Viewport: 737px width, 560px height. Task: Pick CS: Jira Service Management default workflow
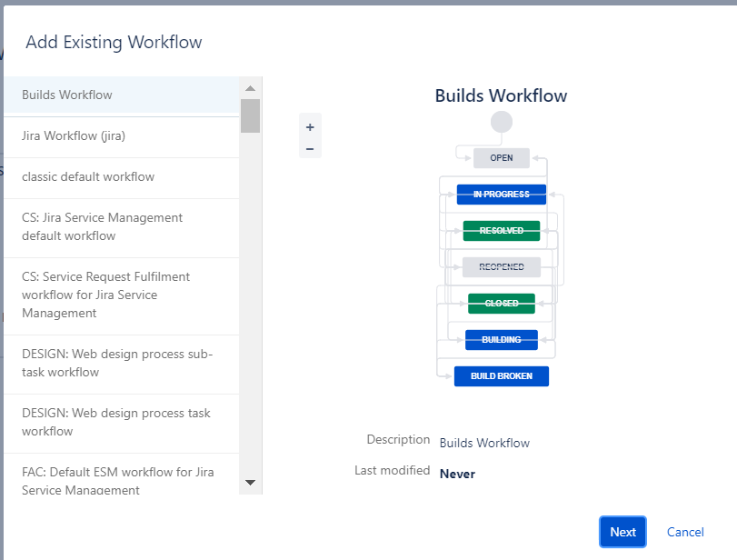pyautogui.click(x=122, y=227)
